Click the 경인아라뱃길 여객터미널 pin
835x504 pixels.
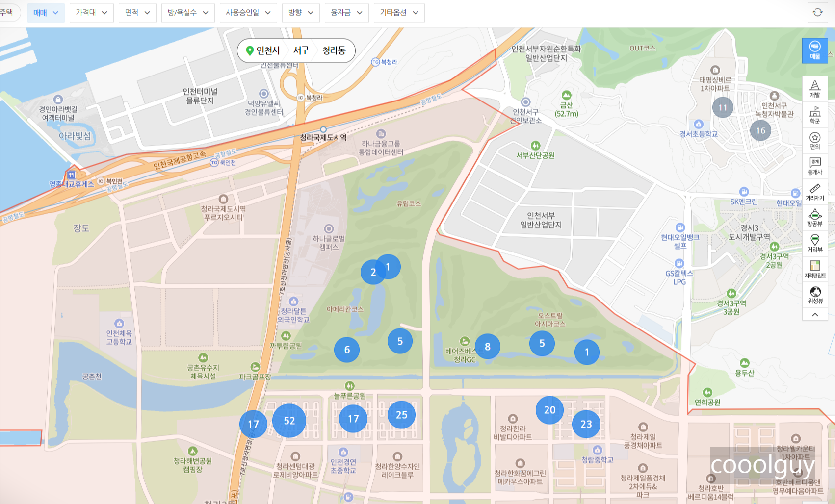coord(58,100)
